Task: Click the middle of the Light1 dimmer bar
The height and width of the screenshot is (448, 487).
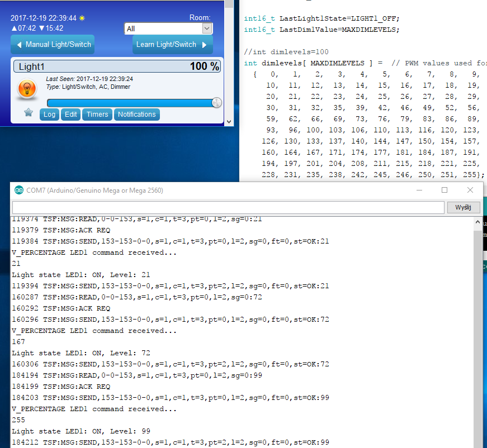Action: click(133, 103)
